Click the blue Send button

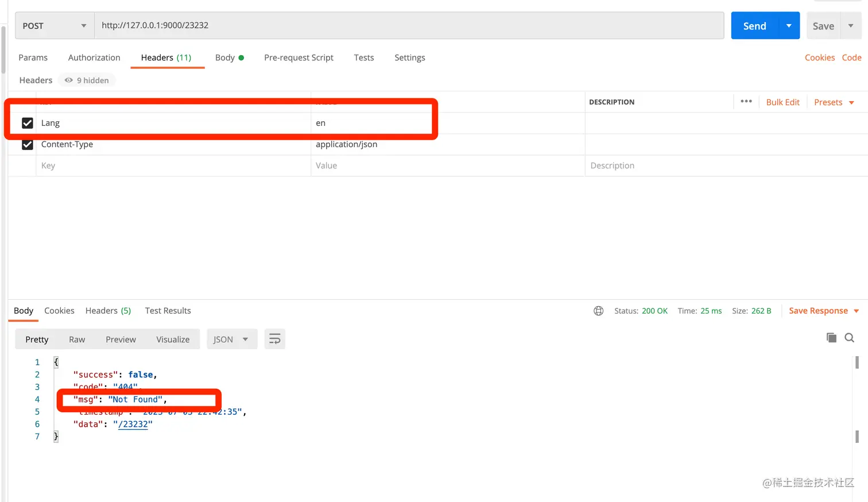pos(754,26)
